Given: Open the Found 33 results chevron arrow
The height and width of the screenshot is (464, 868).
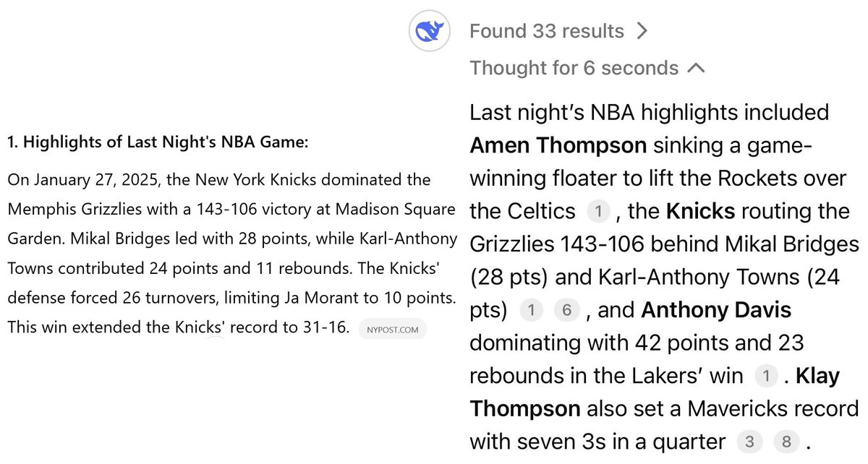Looking at the screenshot, I should point(642,31).
